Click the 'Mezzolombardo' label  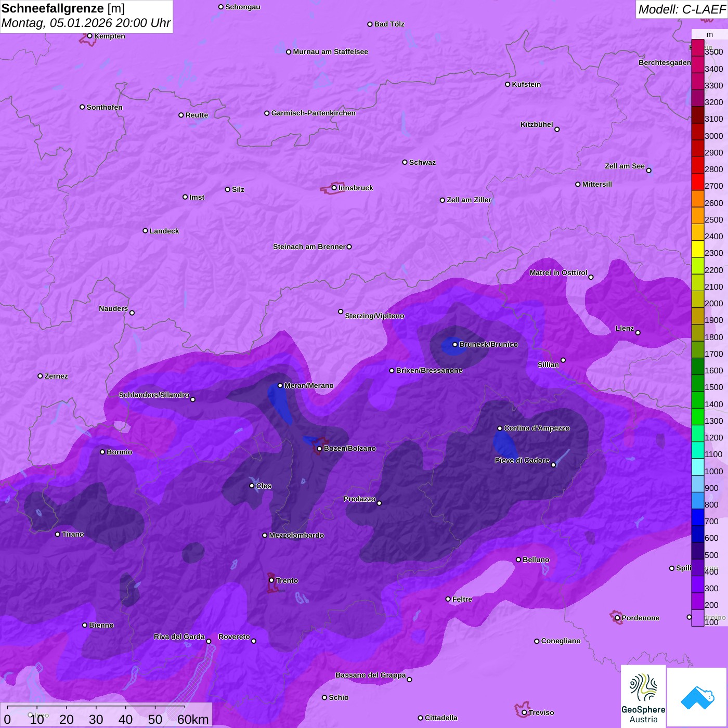(x=296, y=535)
